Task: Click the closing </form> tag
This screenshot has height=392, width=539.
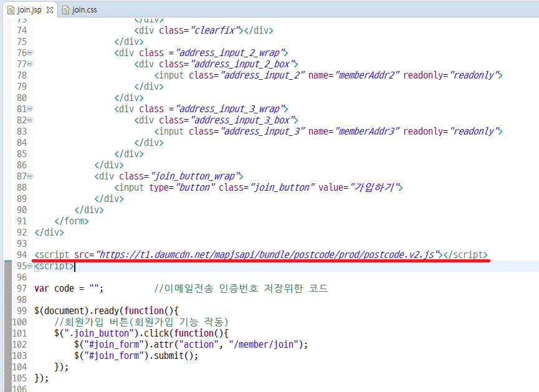Action: (72, 221)
